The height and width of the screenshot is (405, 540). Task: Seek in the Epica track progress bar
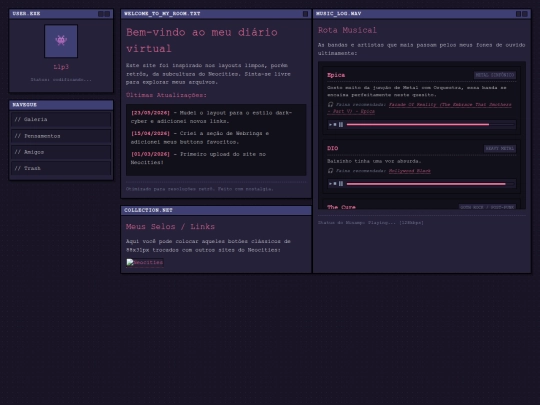click(x=430, y=124)
